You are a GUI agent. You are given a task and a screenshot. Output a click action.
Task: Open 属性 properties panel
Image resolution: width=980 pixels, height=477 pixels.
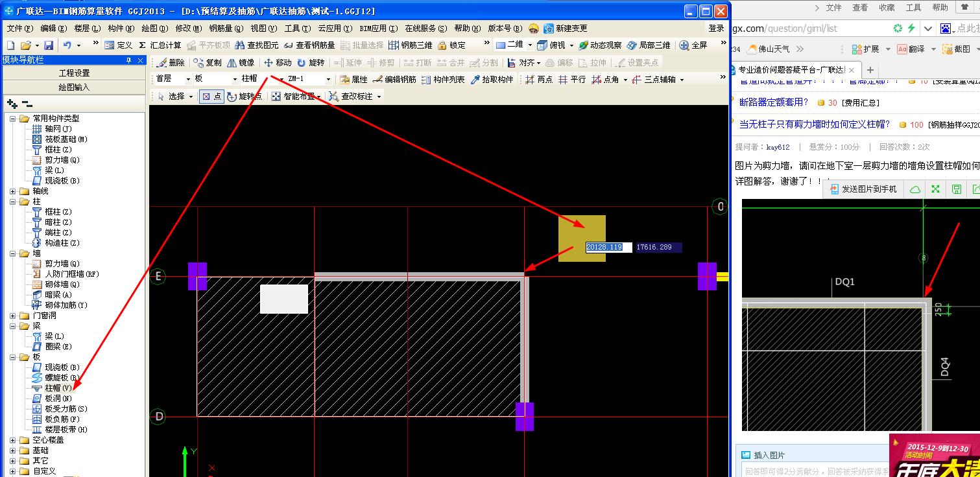353,80
